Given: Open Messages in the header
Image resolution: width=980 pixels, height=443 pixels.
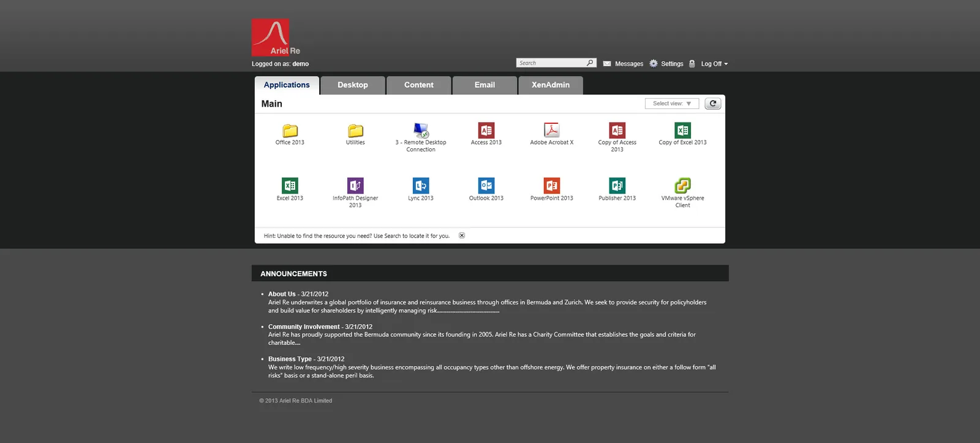Looking at the screenshot, I should point(624,64).
